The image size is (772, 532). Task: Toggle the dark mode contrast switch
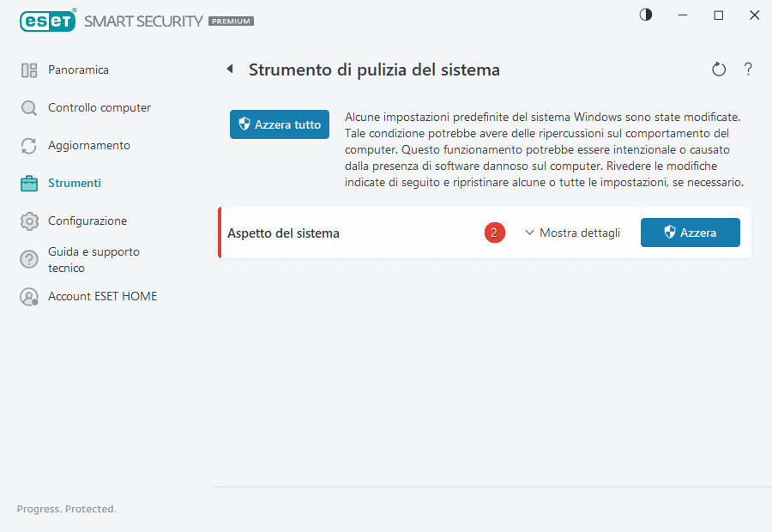[645, 15]
